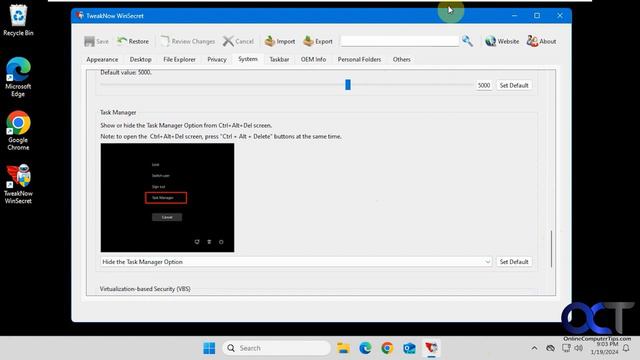This screenshot has width=640, height=360.
Task: Open Microsoft Edge from the taskbar
Action: tap(365, 348)
